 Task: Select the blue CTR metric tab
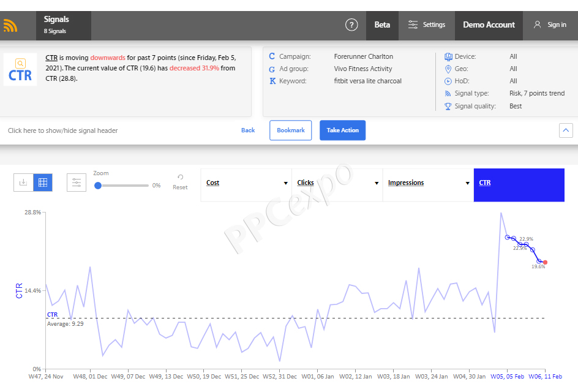[x=519, y=183]
